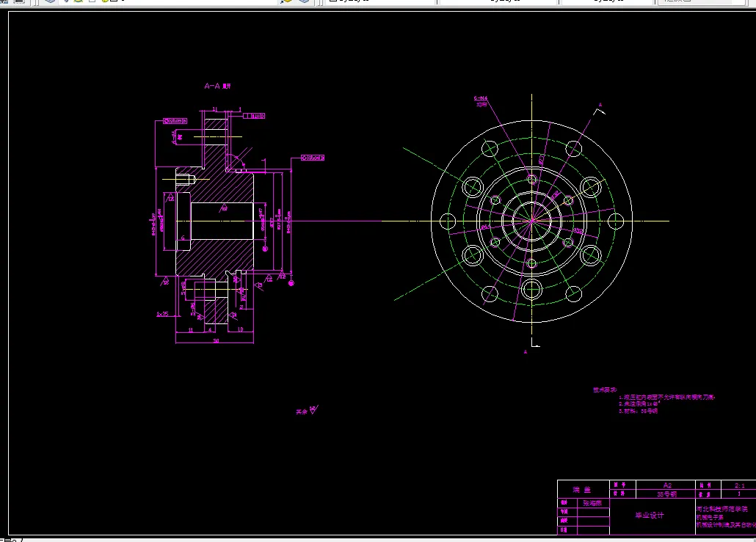
Task: Select the 机械电子系 department text
Action: [x=710, y=517]
